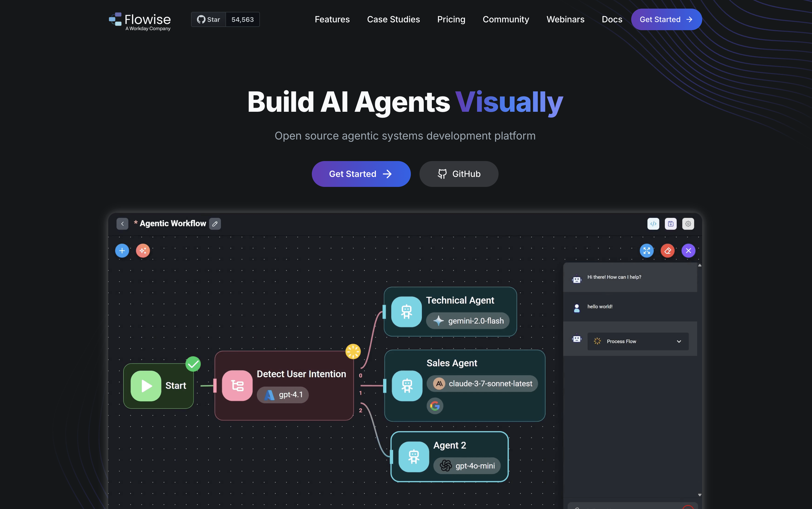Click the Technical Agent title
Image resolution: width=812 pixels, height=509 pixels.
[460, 300]
